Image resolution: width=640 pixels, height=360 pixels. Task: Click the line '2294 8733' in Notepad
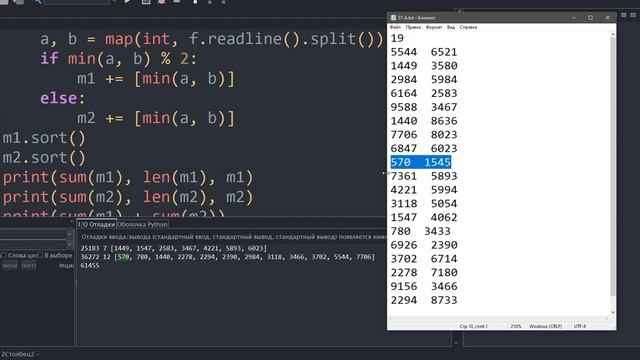(x=424, y=300)
